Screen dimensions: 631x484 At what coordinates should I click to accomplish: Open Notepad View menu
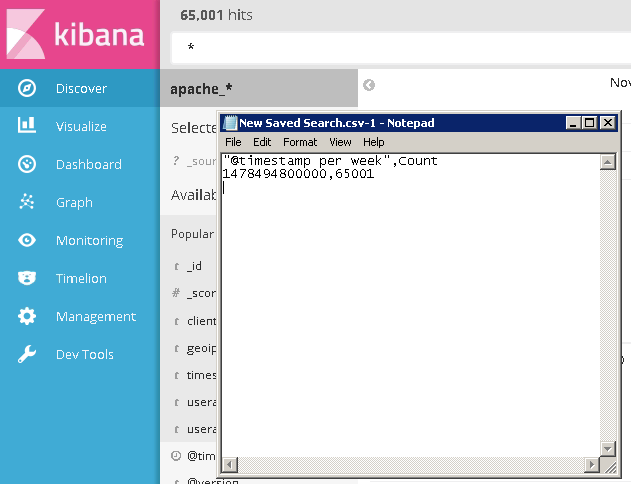pos(340,142)
